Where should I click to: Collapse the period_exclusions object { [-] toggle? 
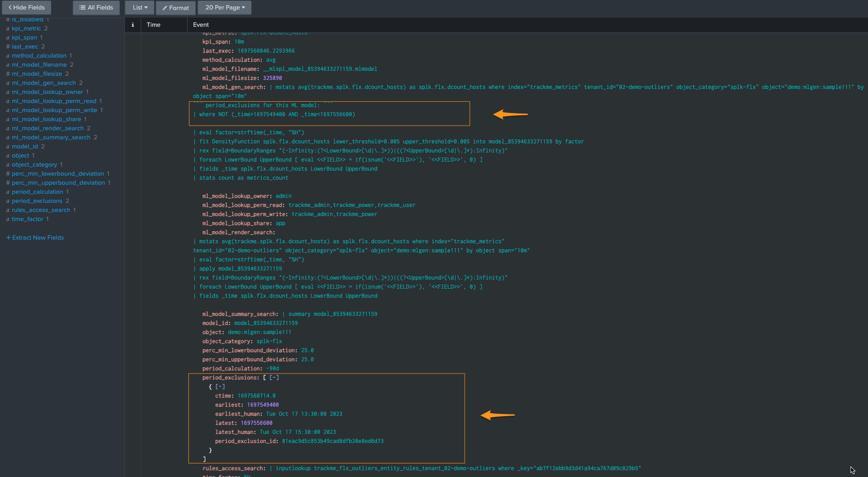pyautogui.click(x=220, y=387)
